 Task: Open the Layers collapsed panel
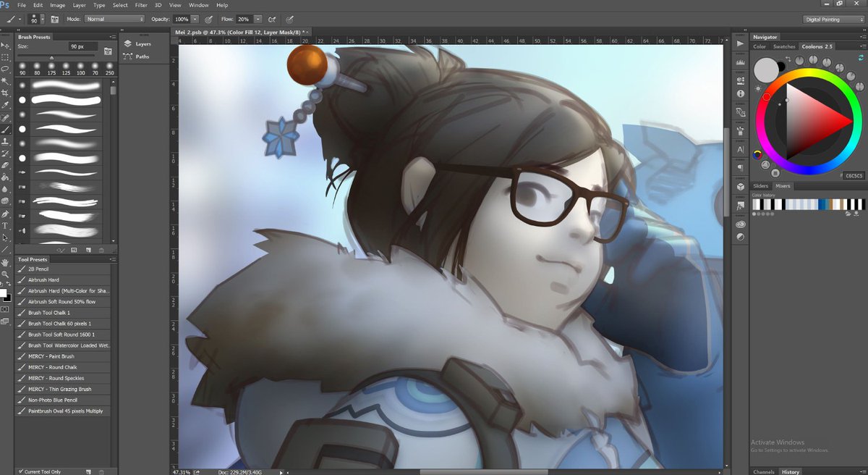pyautogui.click(x=137, y=43)
